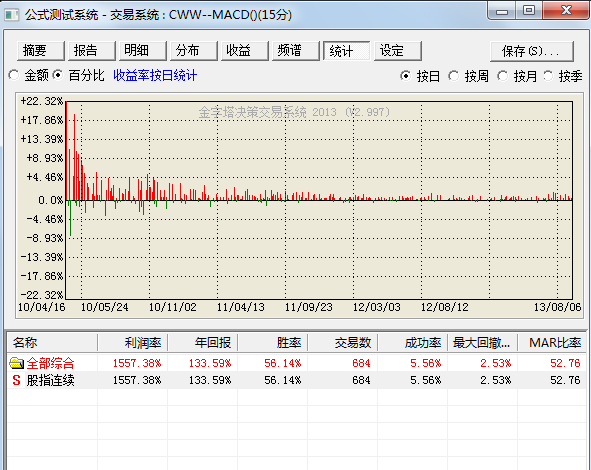Click black 56.14% in 股指连续 row

click(283, 380)
